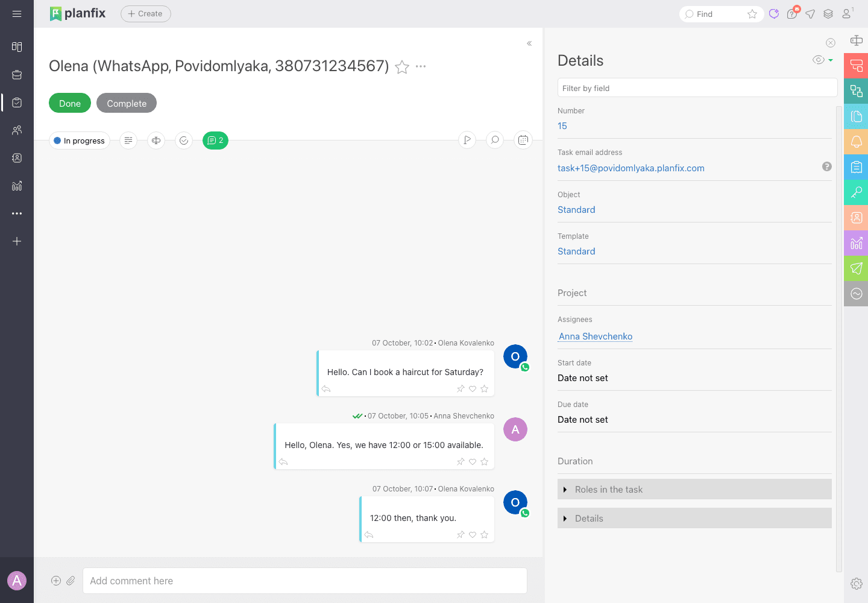
Task: Open the Tasks section in the sidebar
Action: point(17,103)
